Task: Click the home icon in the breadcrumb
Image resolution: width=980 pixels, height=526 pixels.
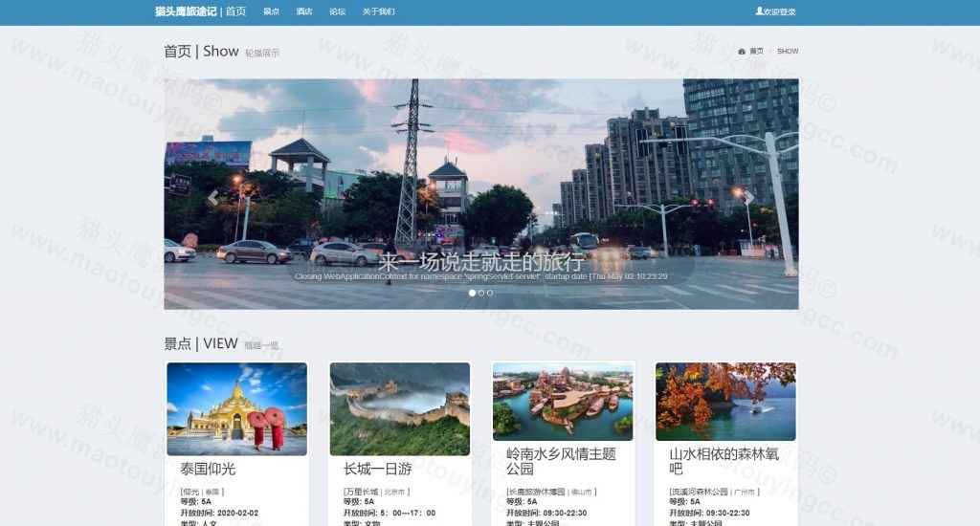Action: pyautogui.click(x=742, y=52)
